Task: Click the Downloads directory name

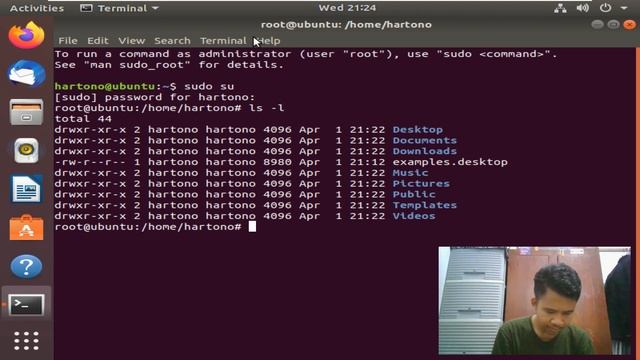Action: click(x=424, y=151)
